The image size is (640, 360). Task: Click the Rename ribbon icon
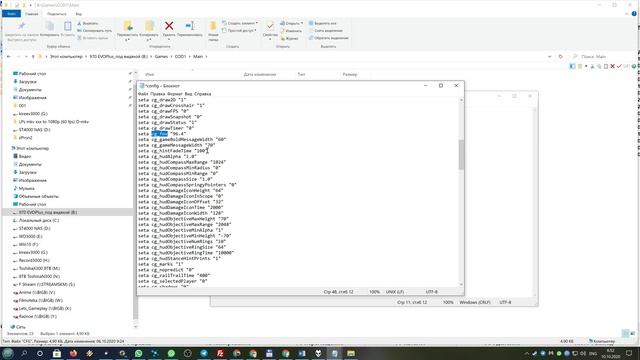(189, 26)
